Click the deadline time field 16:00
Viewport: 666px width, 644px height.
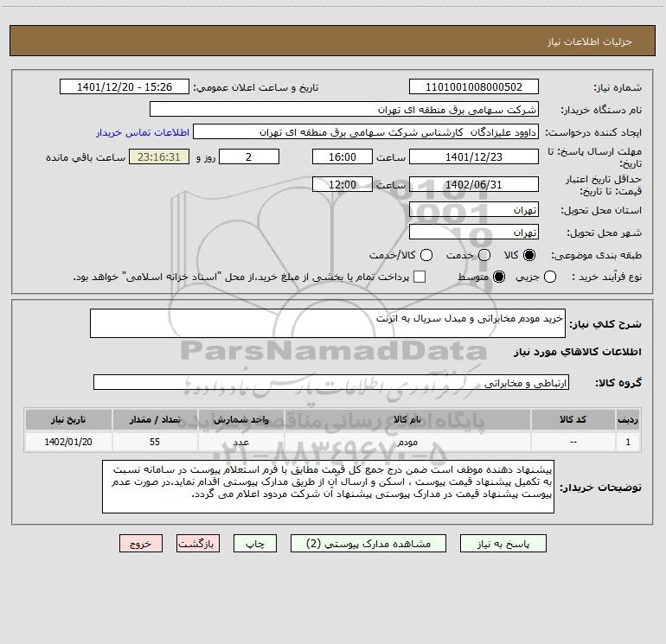343,156
